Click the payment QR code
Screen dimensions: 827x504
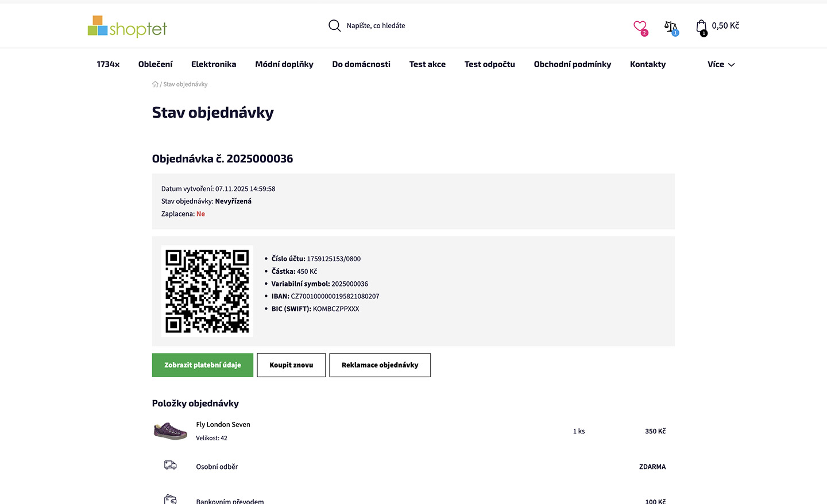pos(207,291)
